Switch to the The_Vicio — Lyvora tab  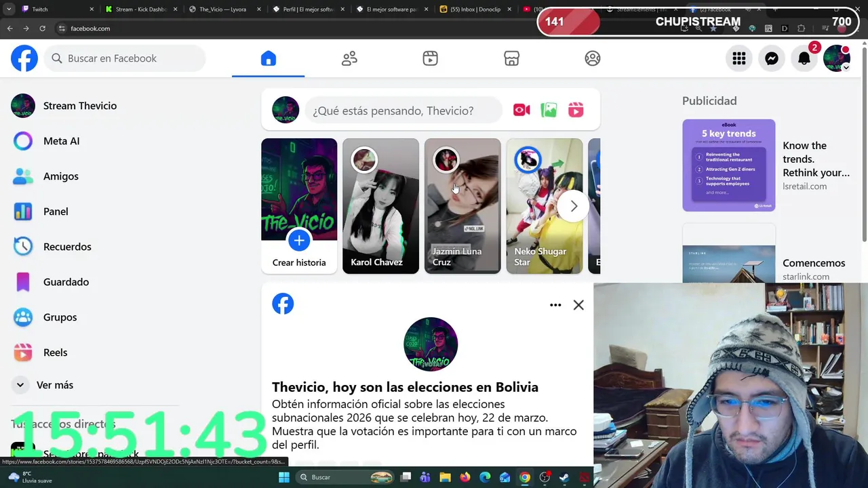click(225, 9)
